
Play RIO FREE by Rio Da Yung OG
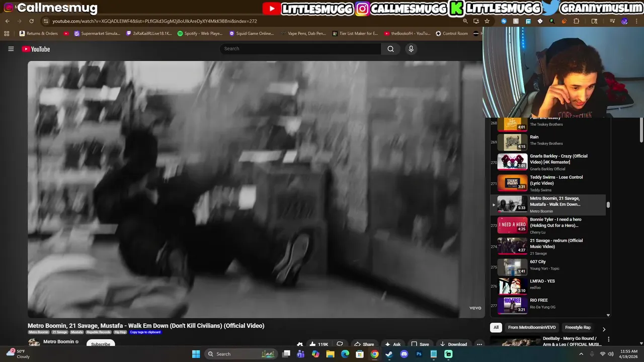pyautogui.click(x=548, y=305)
